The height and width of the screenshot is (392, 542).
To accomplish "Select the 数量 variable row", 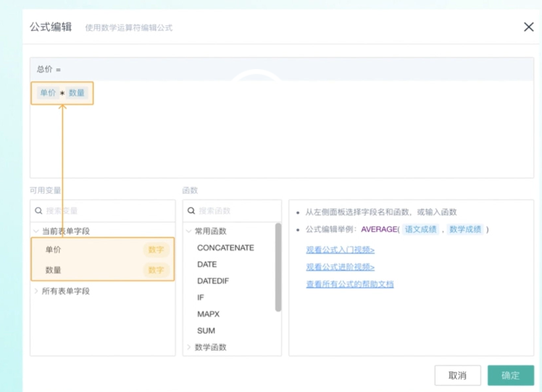I will coord(103,270).
